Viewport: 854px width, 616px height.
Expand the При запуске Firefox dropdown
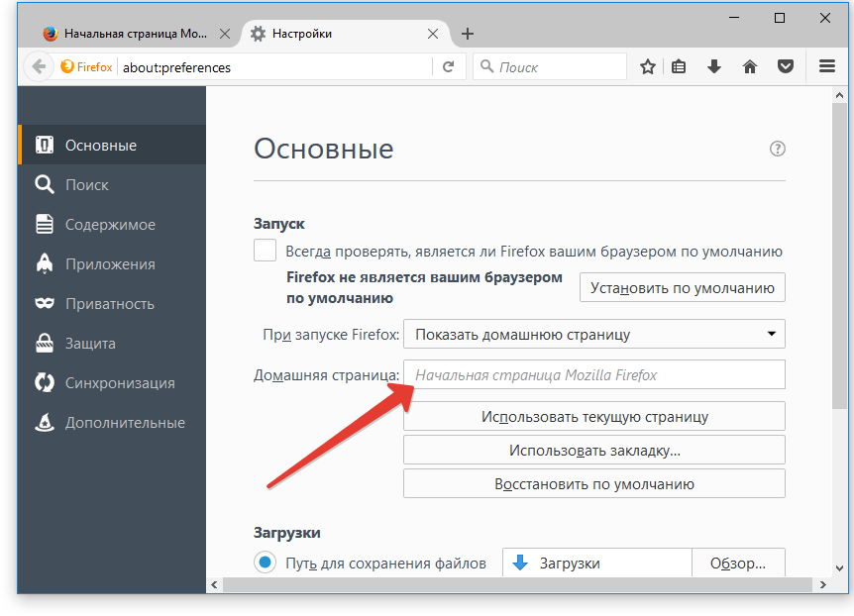coord(594,334)
